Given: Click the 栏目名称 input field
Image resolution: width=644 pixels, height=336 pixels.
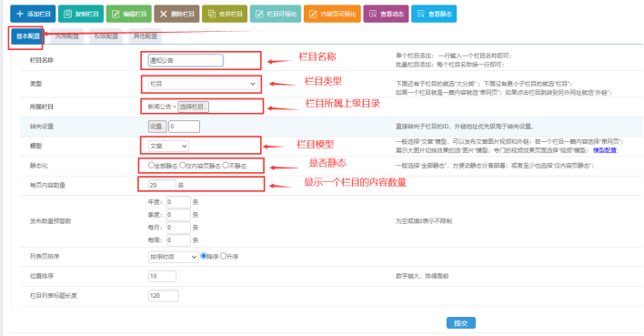Looking at the screenshot, I should pyautogui.click(x=186, y=60).
